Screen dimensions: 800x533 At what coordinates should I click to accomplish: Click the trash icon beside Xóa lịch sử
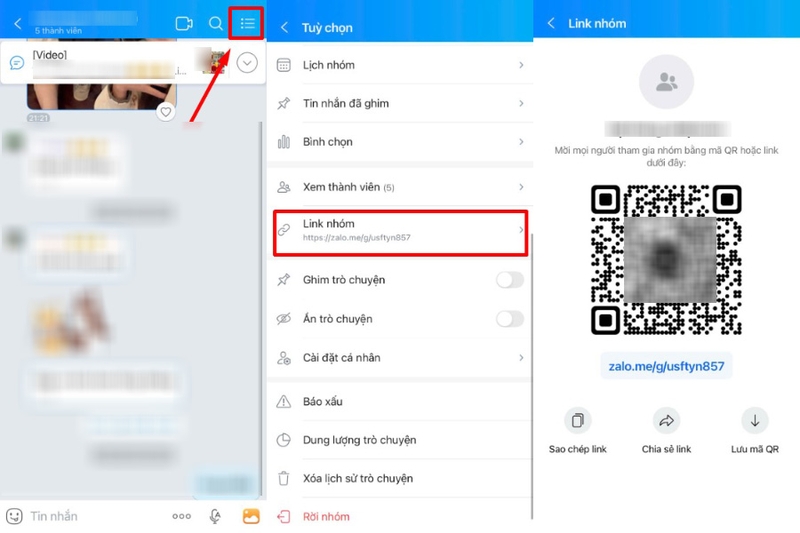(x=284, y=478)
